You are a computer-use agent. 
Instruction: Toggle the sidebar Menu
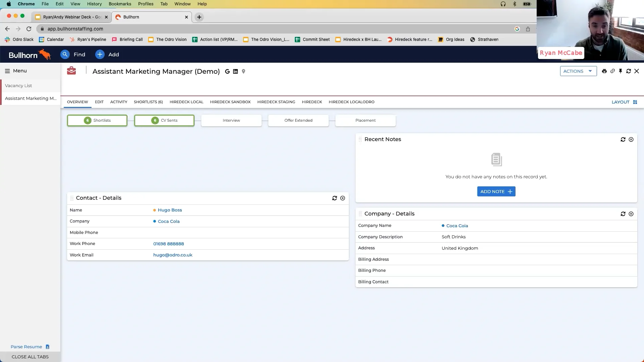tap(7, 71)
